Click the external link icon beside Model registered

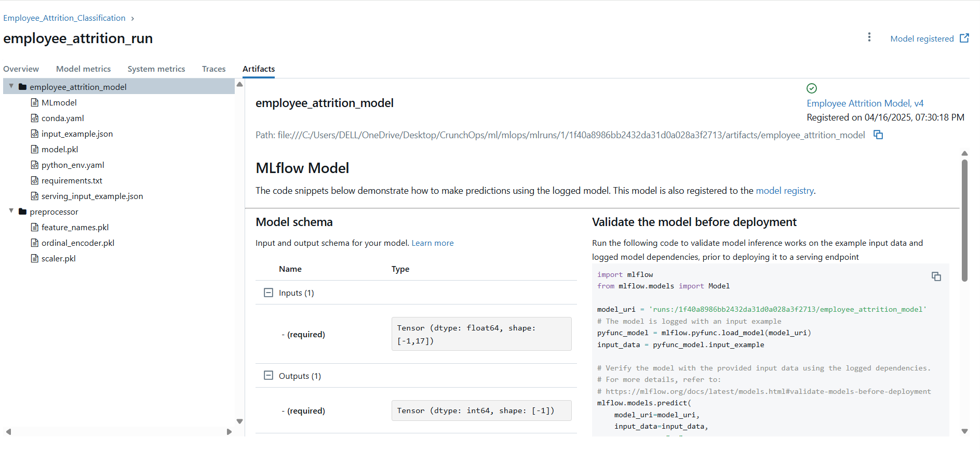point(964,38)
